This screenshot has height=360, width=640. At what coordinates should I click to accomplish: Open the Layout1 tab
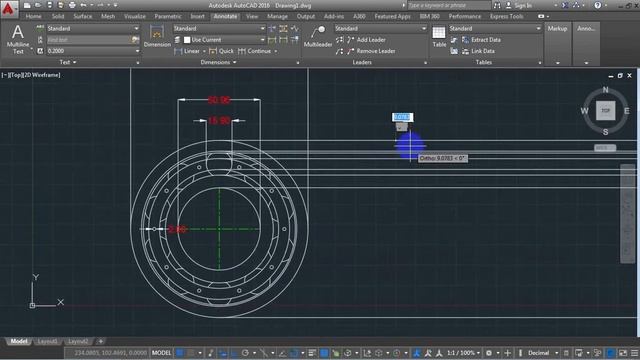point(47,341)
